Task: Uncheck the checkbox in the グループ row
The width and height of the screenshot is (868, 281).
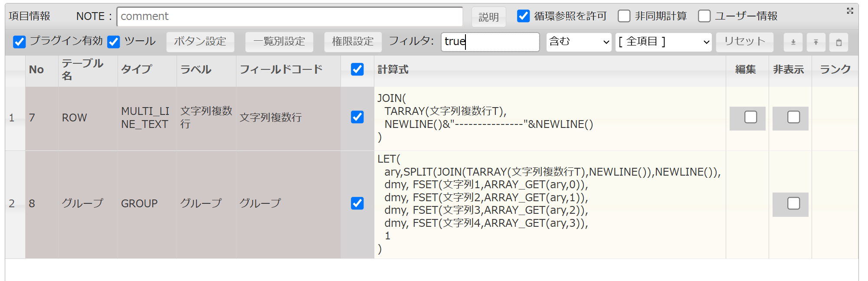Action: pyautogui.click(x=357, y=203)
